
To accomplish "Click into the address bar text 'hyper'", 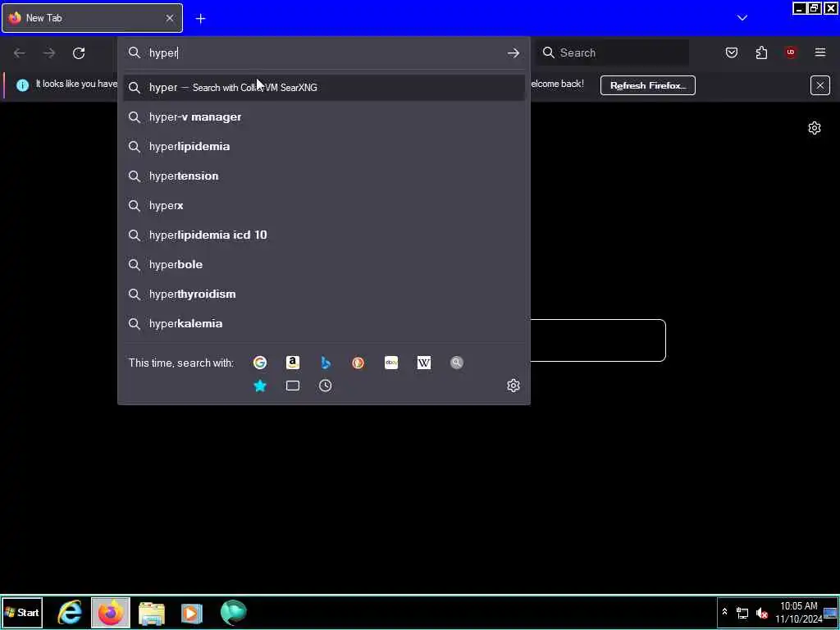I will (163, 53).
